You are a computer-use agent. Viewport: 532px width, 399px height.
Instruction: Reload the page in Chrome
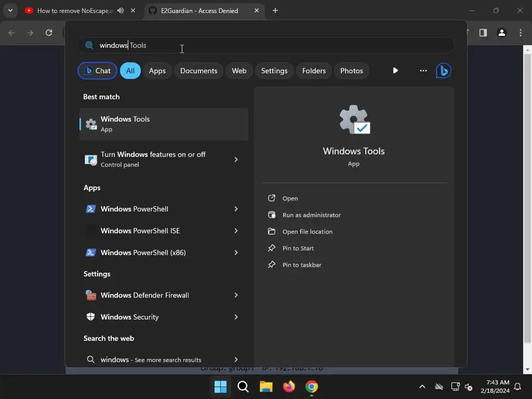tap(49, 33)
